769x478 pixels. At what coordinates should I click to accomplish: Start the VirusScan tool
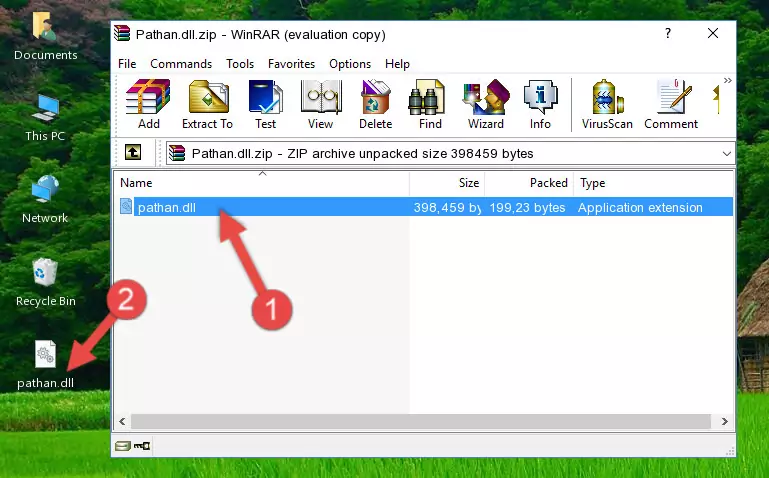607,104
